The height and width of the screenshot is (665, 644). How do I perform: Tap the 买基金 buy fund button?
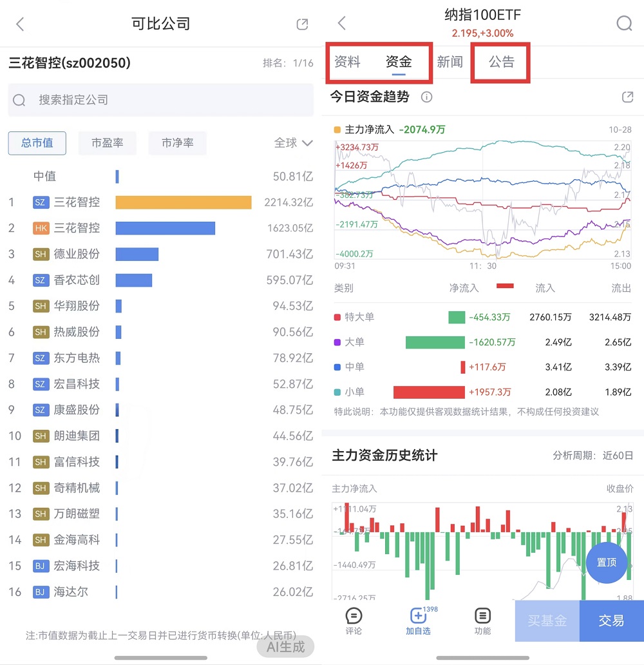(547, 622)
